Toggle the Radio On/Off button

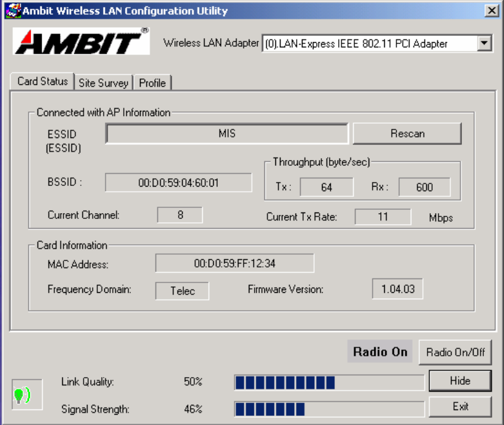pos(455,352)
